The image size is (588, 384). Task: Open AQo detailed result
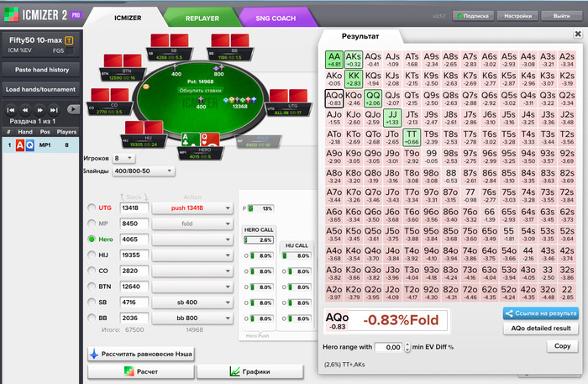[x=541, y=329]
